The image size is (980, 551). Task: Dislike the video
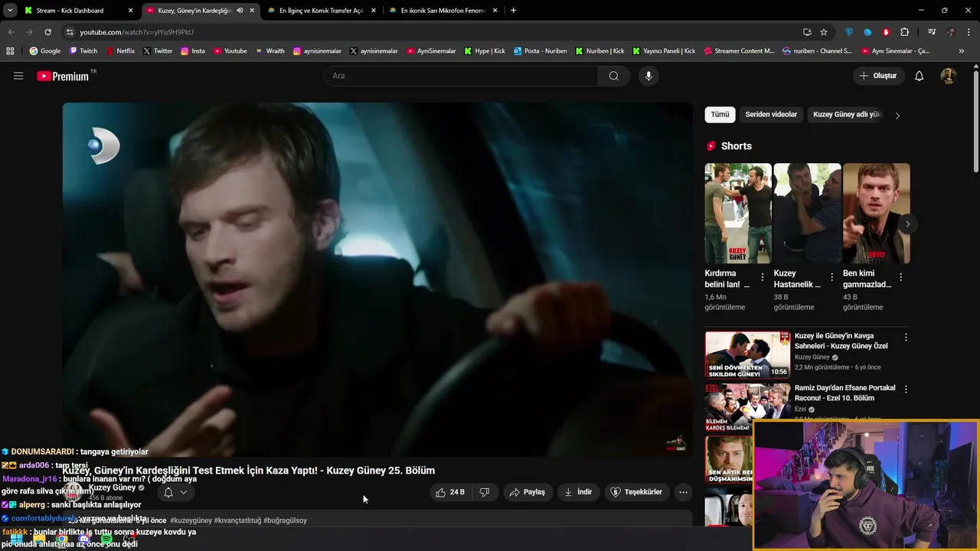[x=485, y=492]
